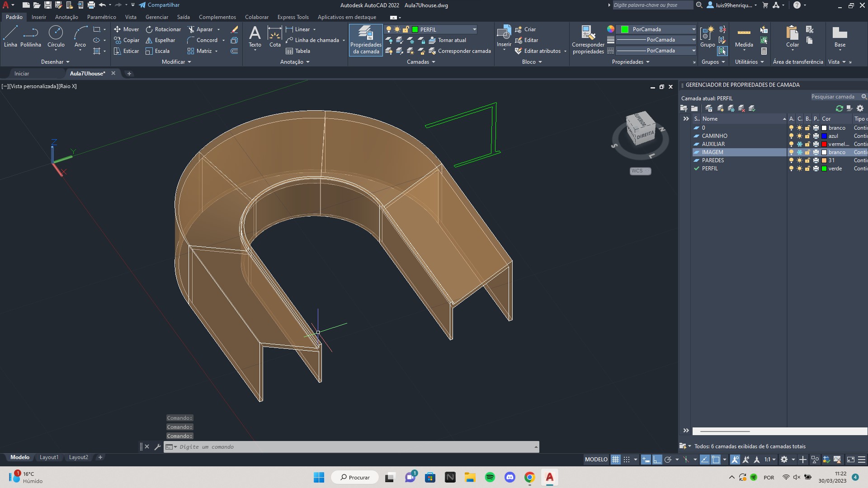Switch to Layout2 tab
Viewport: 868px width, 488px height.
coord(78,457)
